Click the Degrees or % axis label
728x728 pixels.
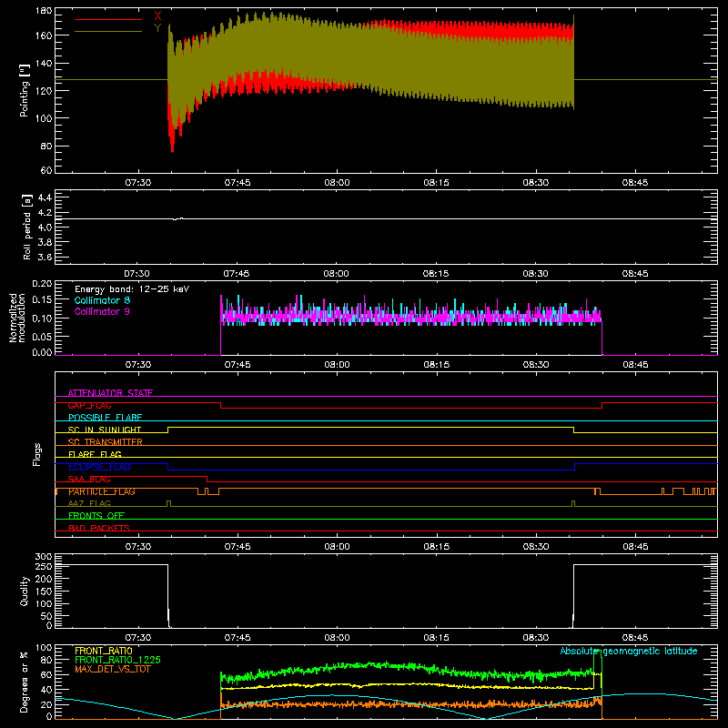pos(25,682)
